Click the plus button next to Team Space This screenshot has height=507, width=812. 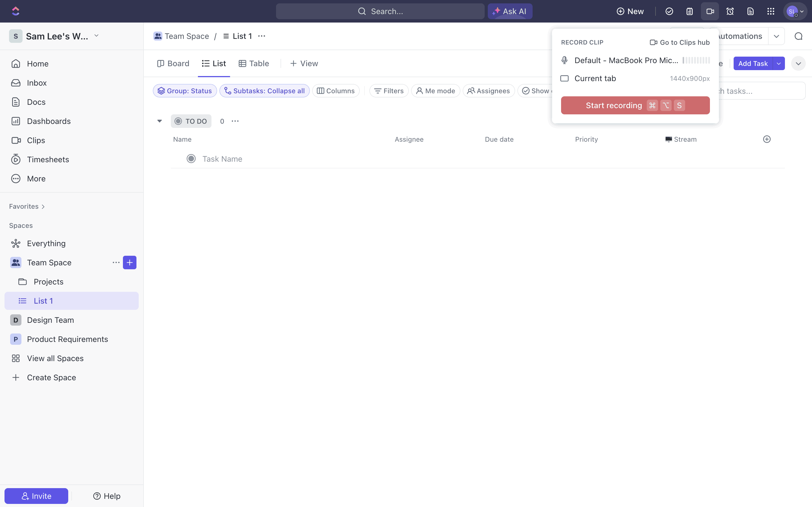pos(129,263)
